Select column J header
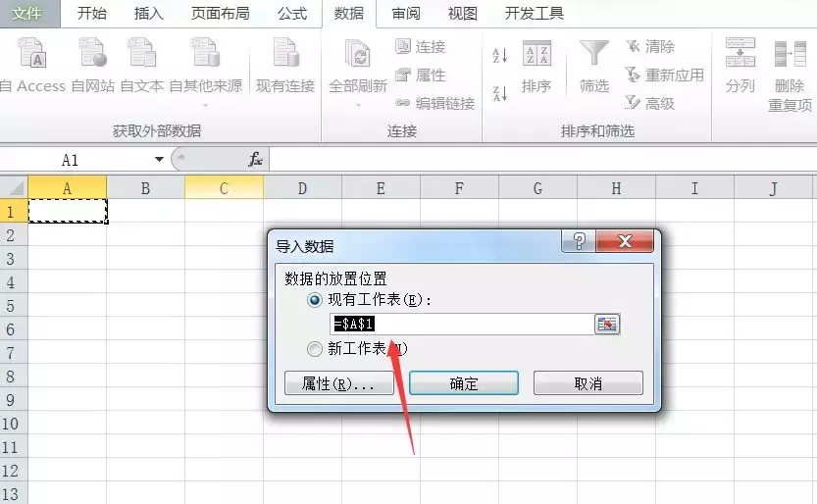The width and height of the screenshot is (817, 504). point(773,188)
